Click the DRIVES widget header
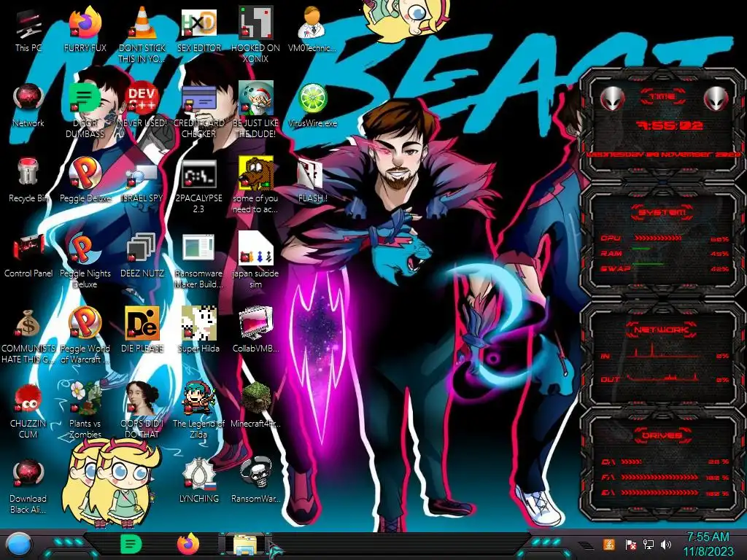 (662, 435)
